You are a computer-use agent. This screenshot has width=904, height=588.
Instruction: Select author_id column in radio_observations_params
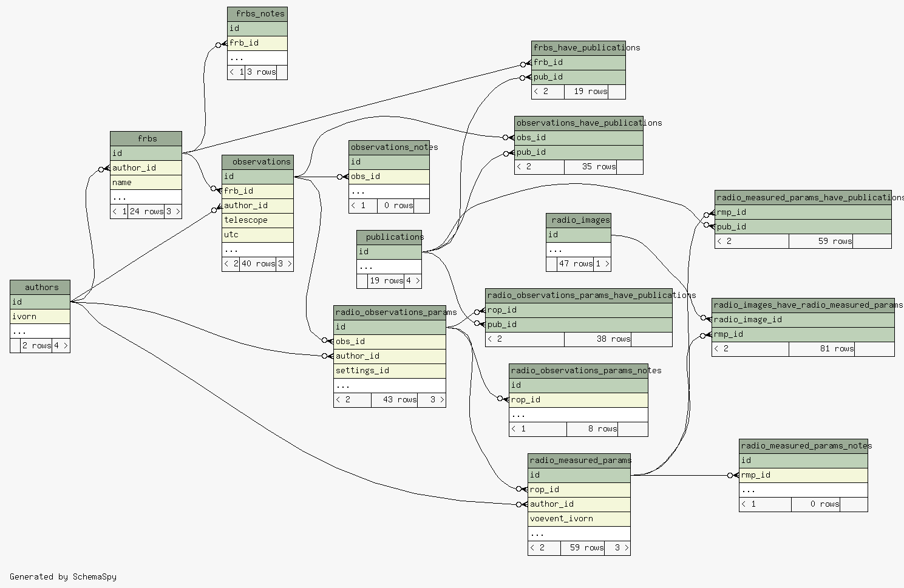[390, 356]
